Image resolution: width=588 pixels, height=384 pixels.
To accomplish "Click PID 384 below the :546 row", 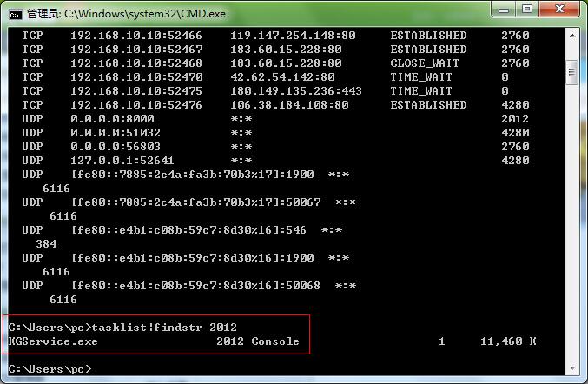I will (46, 244).
